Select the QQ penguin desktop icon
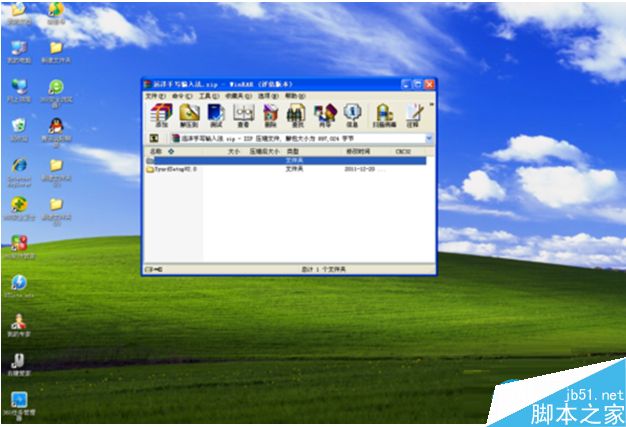The width and height of the screenshot is (626, 427). [56, 132]
